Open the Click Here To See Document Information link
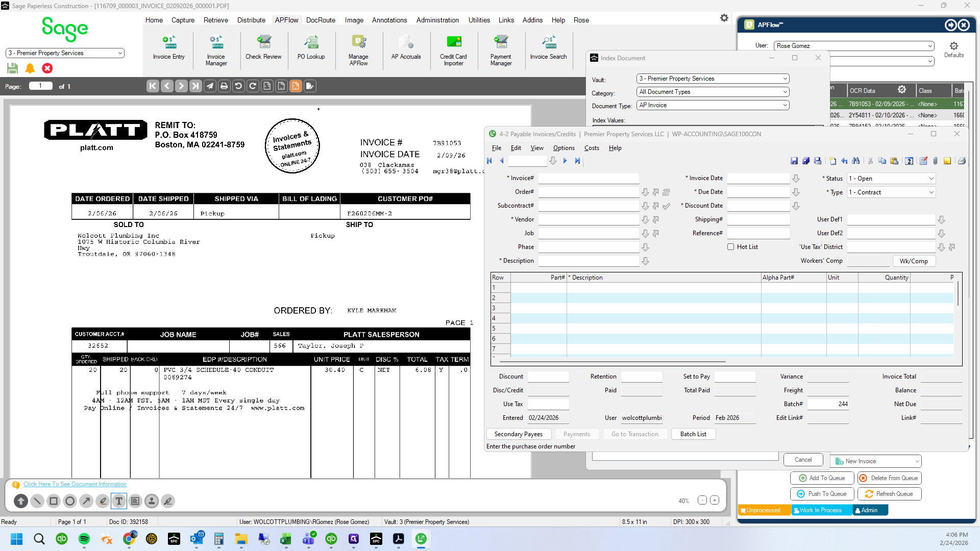 coord(75,484)
